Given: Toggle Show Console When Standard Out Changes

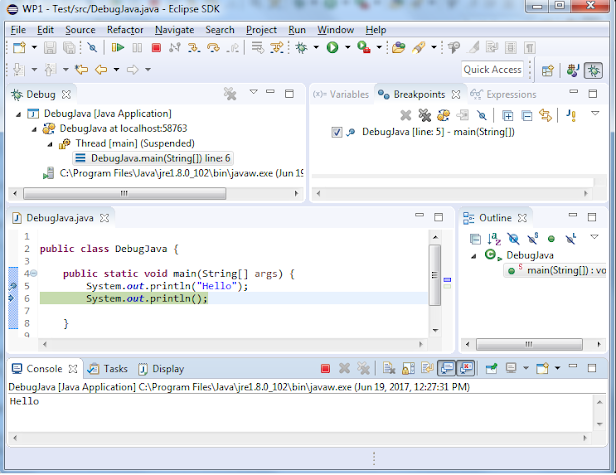Looking at the screenshot, I should click(x=447, y=369).
